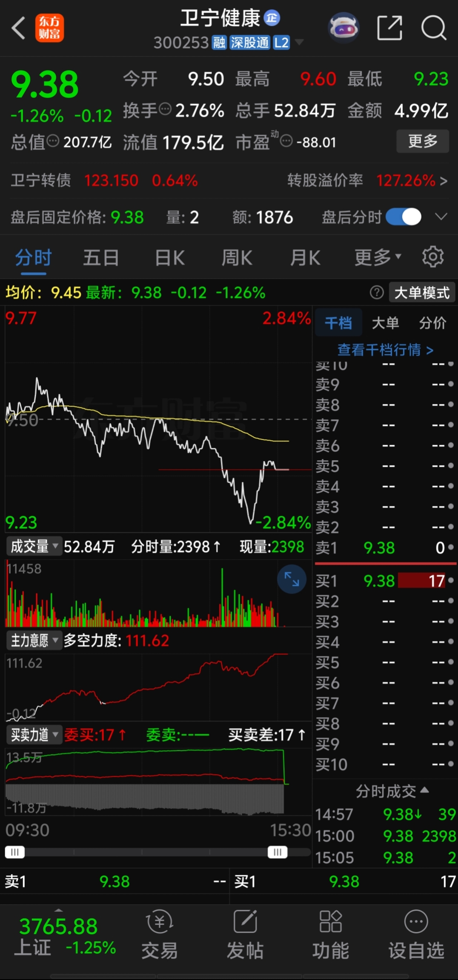The image size is (458, 980).
Task: Tap the info icon beside 换手
Action: point(165,109)
